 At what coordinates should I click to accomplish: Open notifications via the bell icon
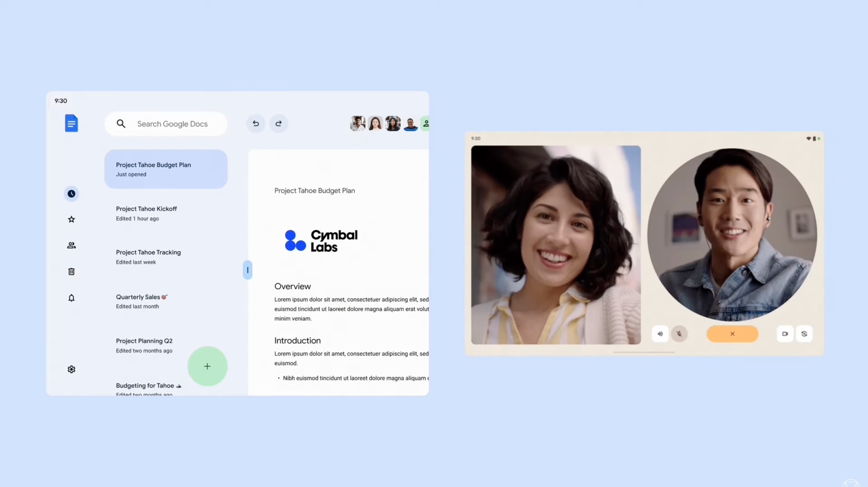71,298
